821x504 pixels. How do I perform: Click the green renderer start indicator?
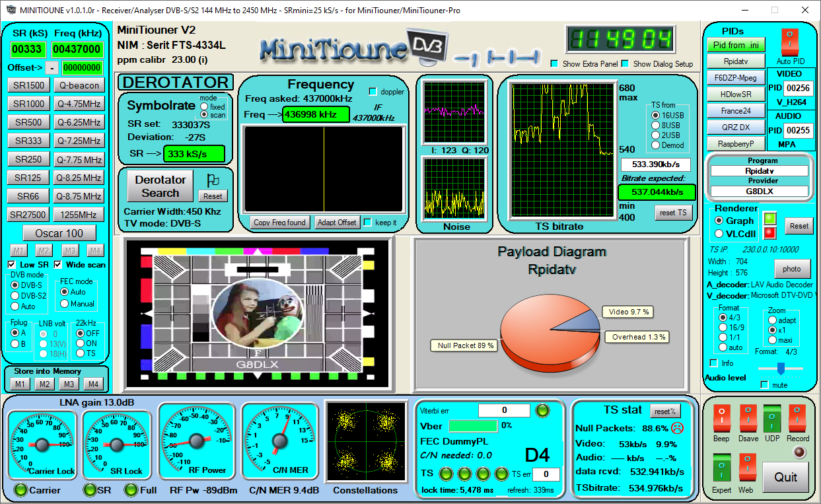point(769,219)
